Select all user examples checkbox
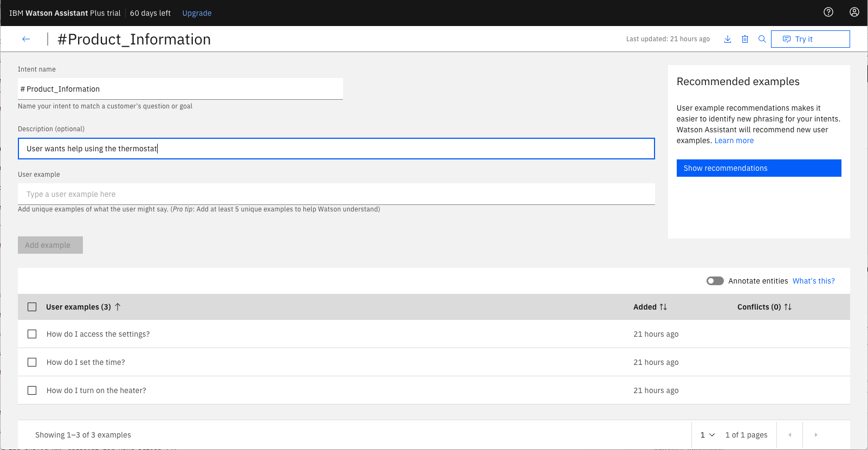The height and width of the screenshot is (450, 868). pyautogui.click(x=32, y=307)
